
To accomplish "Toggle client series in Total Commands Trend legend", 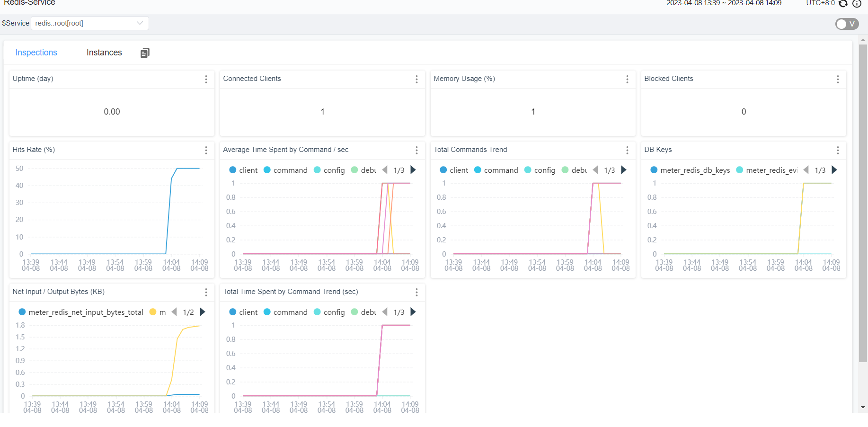I will pyautogui.click(x=454, y=170).
